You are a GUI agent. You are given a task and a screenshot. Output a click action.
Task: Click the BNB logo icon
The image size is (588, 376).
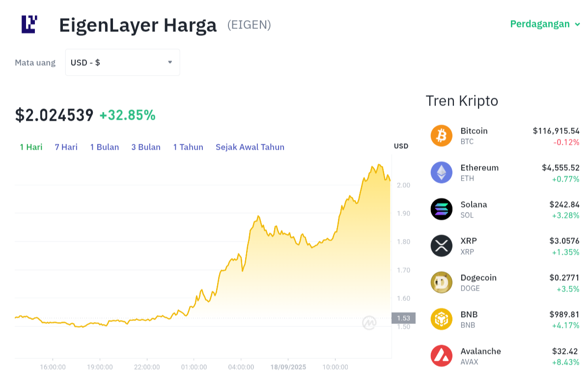click(442, 319)
